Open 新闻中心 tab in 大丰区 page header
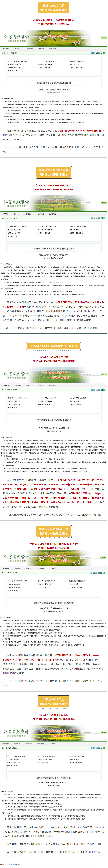The image size is (108, 868). pyautogui.click(x=17, y=214)
